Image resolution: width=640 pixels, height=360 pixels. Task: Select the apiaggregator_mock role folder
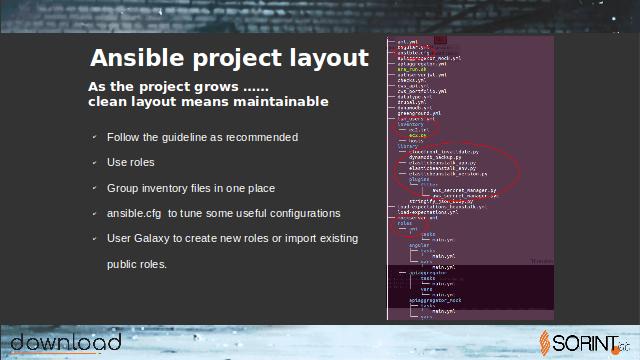click(x=435, y=300)
